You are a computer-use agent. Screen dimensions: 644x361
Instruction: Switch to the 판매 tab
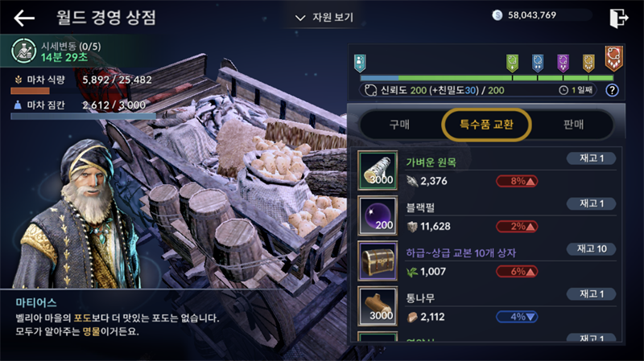(573, 125)
